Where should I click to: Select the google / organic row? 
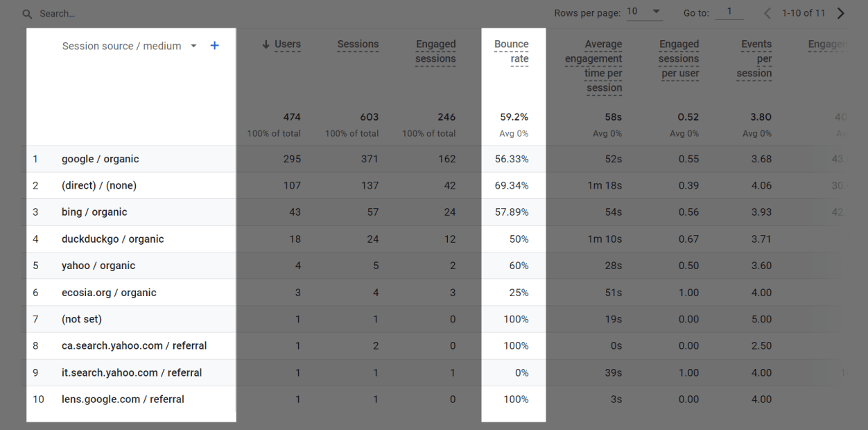tap(100, 158)
